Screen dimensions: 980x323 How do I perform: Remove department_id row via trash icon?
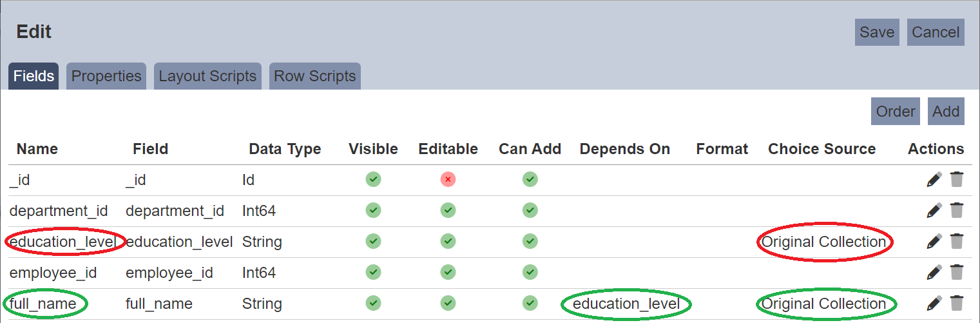click(x=957, y=211)
